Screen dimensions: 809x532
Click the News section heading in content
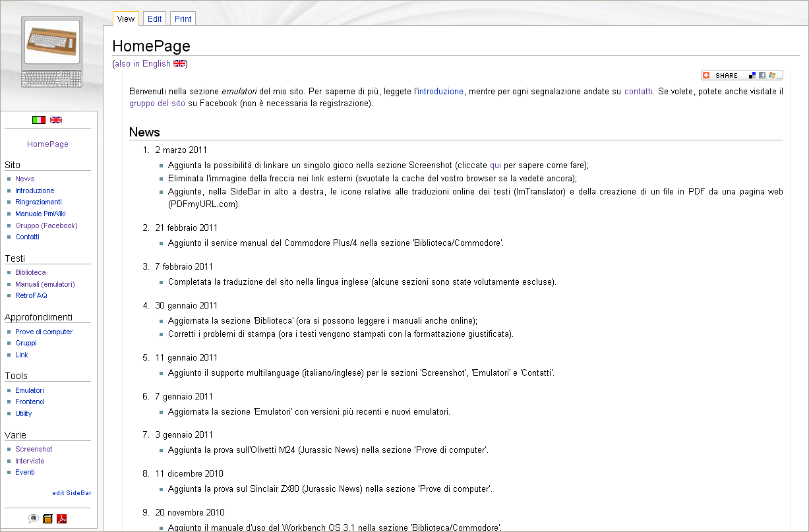(144, 132)
